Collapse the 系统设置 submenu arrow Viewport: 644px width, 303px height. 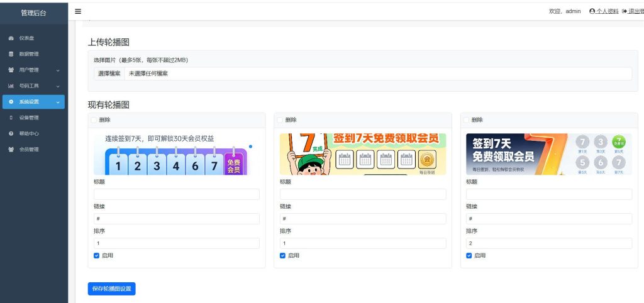58,102
